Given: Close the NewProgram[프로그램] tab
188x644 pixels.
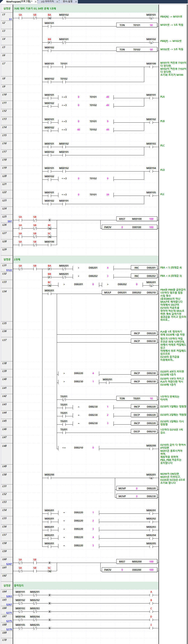Looking at the screenshot, I should point(36,2).
